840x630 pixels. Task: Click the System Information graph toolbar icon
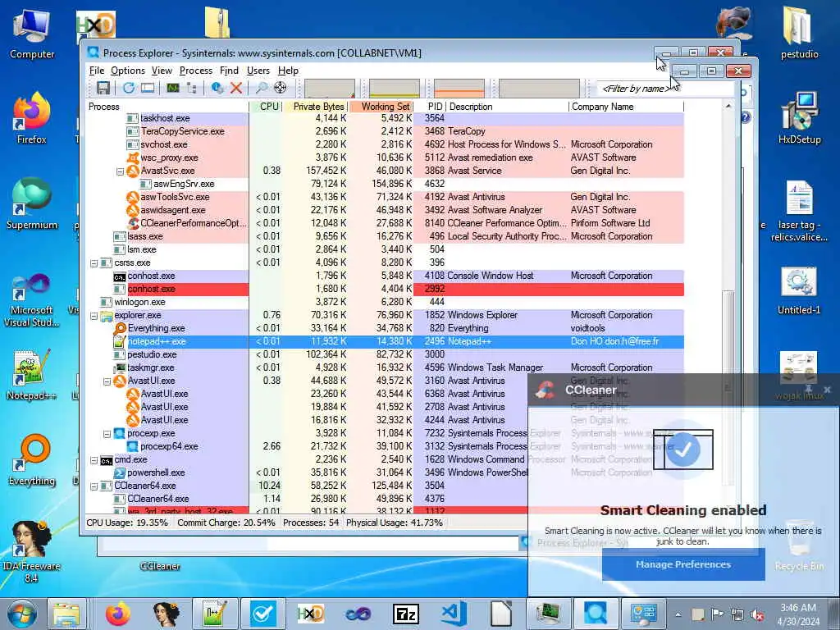click(x=172, y=88)
